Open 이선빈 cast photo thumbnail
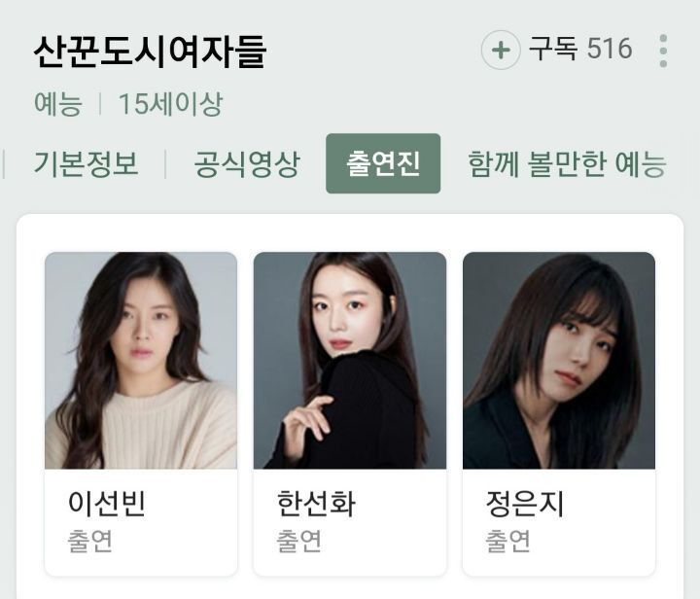The width and height of the screenshot is (700, 599). point(141,361)
